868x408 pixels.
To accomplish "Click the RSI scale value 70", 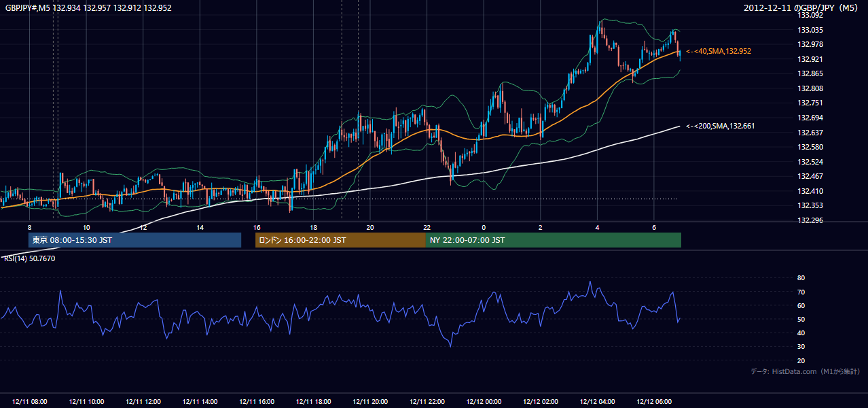I will [x=801, y=292].
